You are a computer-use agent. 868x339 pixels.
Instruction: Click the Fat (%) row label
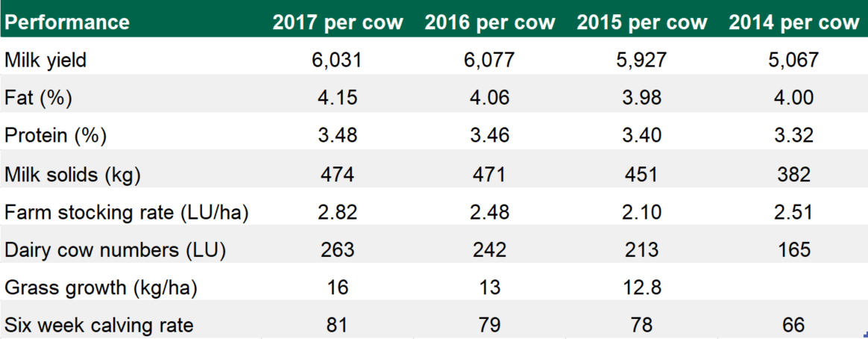39,98
